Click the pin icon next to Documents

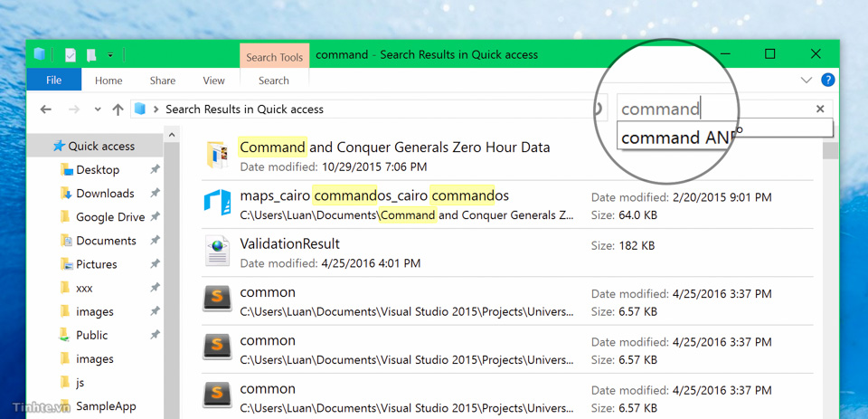pyautogui.click(x=155, y=241)
